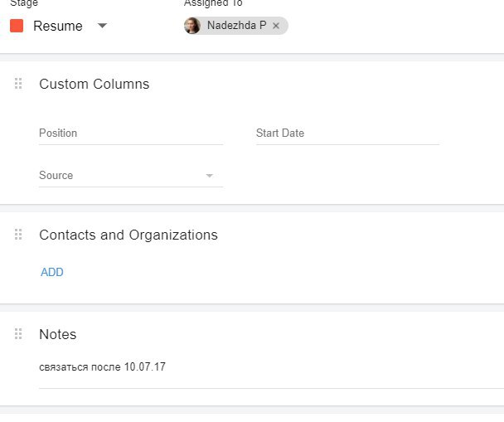Click the Assigned To label

pyautogui.click(x=213, y=3)
